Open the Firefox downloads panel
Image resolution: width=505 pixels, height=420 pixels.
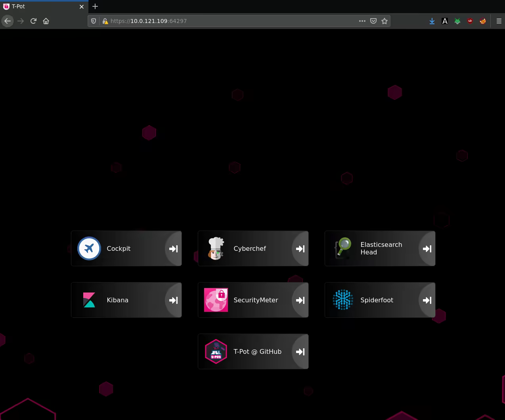(432, 21)
